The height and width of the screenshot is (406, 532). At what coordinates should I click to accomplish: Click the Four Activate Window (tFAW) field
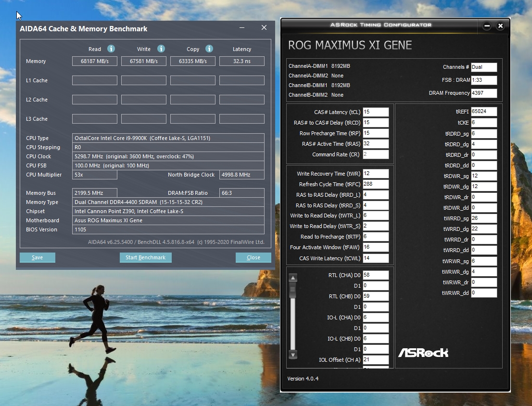click(x=376, y=247)
